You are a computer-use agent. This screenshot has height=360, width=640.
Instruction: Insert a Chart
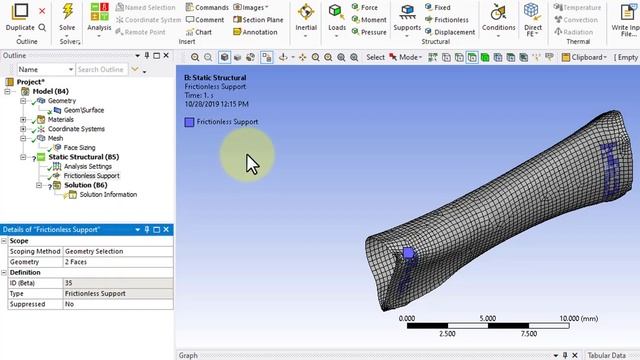[199, 32]
